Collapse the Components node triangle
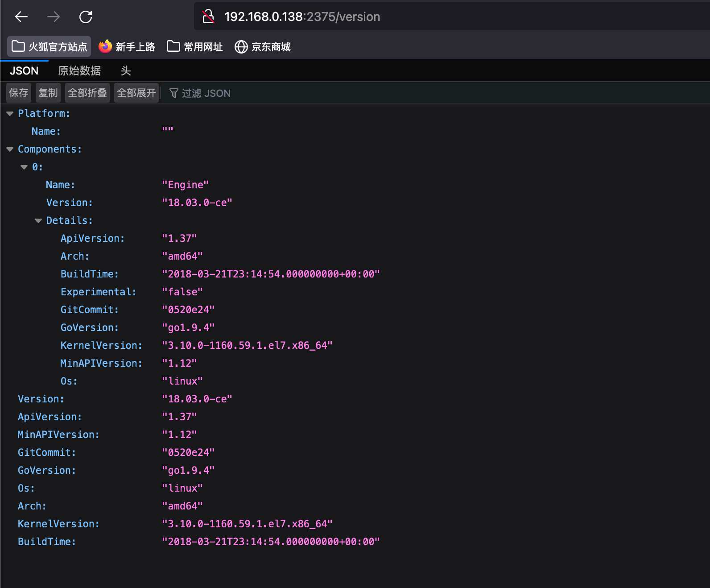This screenshot has height=588, width=710. pyautogui.click(x=10, y=149)
